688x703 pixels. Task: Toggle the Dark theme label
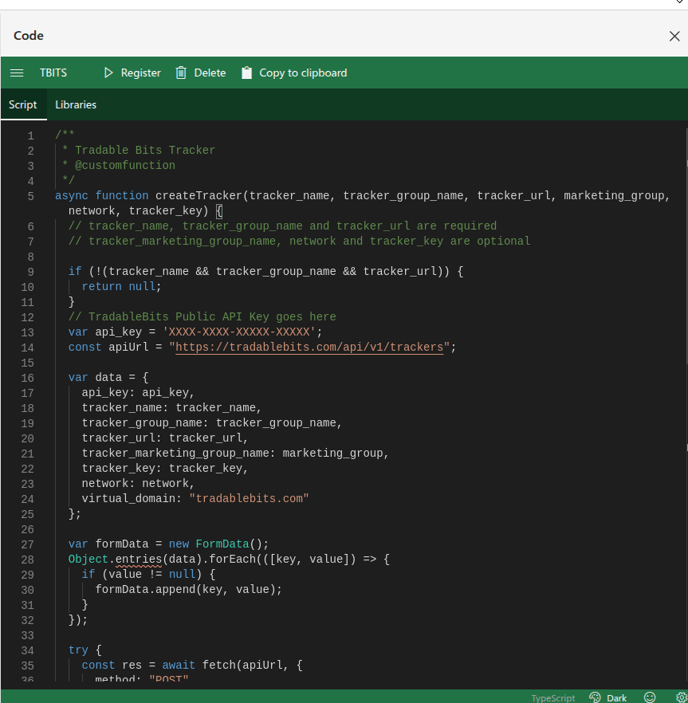(616, 698)
